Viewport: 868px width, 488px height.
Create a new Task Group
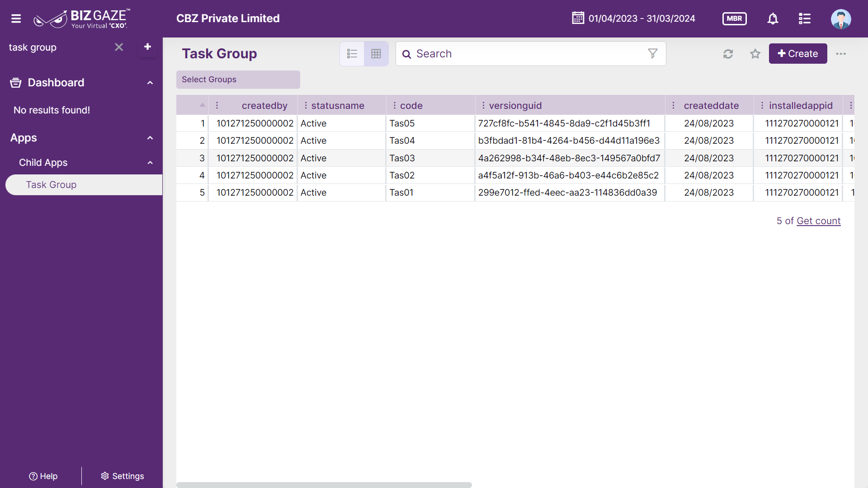[x=798, y=54]
